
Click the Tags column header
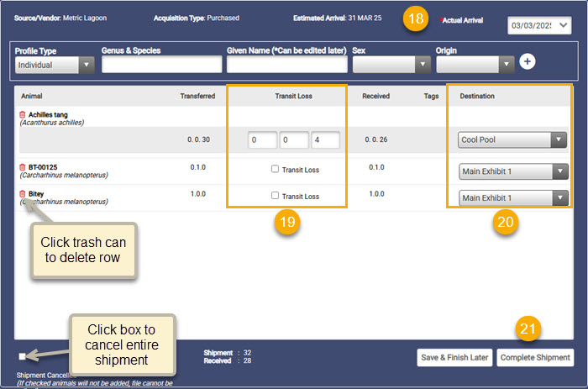click(431, 96)
